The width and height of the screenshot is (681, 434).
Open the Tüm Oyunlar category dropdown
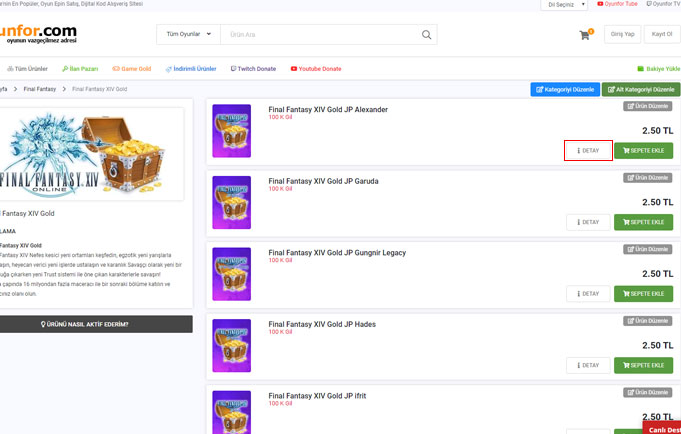click(x=188, y=35)
